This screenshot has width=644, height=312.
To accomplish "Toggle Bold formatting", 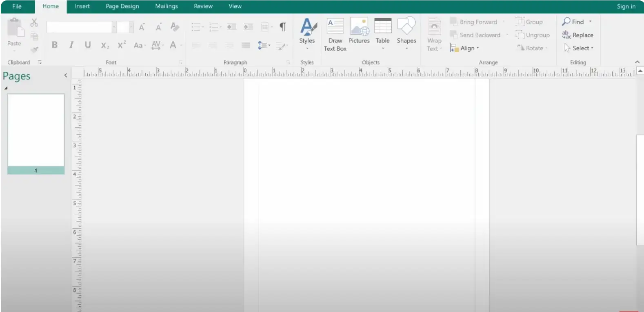I will tap(54, 45).
